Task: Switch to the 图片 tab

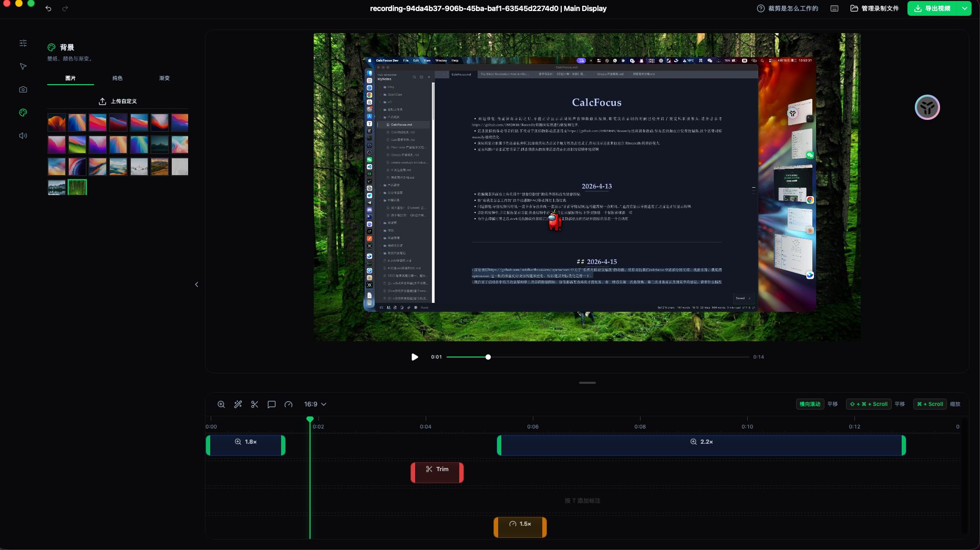Action: [70, 78]
